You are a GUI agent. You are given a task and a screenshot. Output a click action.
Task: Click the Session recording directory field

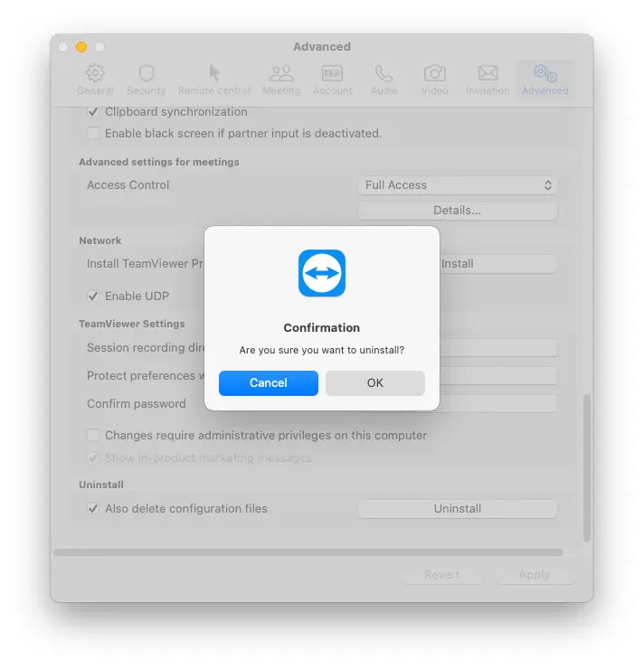(498, 348)
